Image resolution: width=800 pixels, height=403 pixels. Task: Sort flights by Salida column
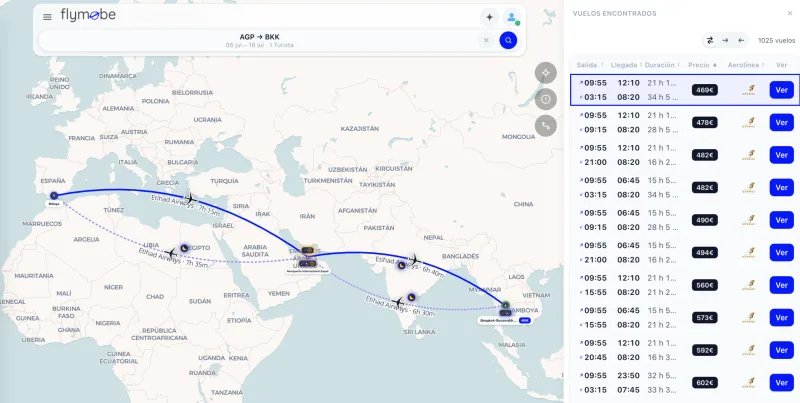[x=590, y=65]
